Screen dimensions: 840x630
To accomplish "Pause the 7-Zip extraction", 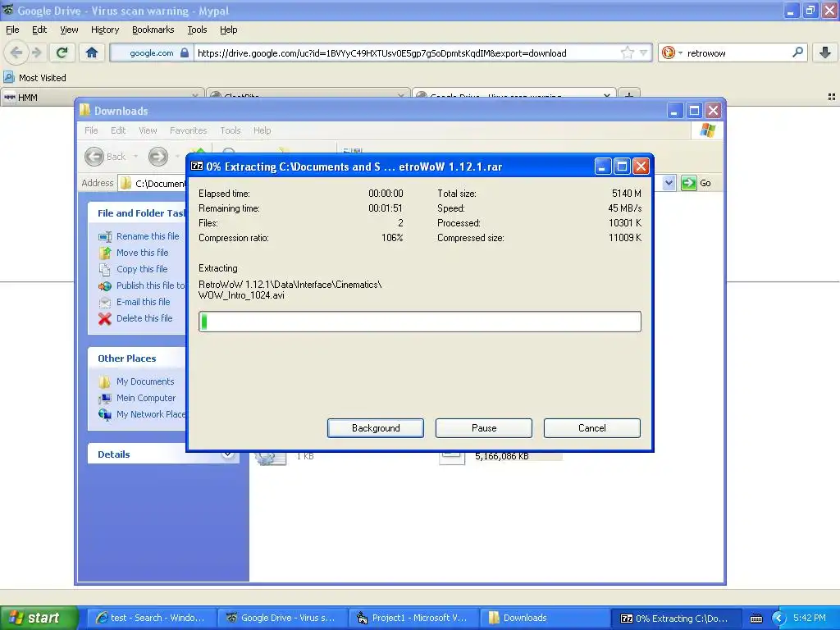I will click(484, 428).
